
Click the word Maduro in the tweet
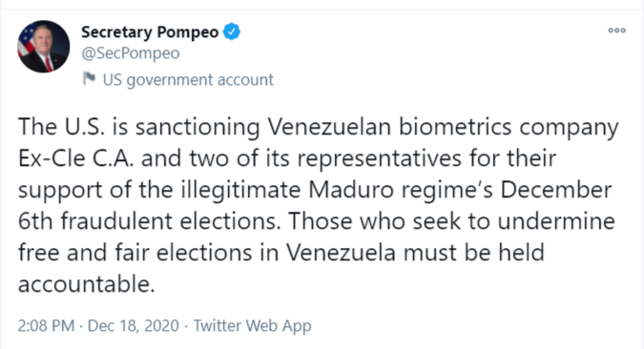[350, 190]
